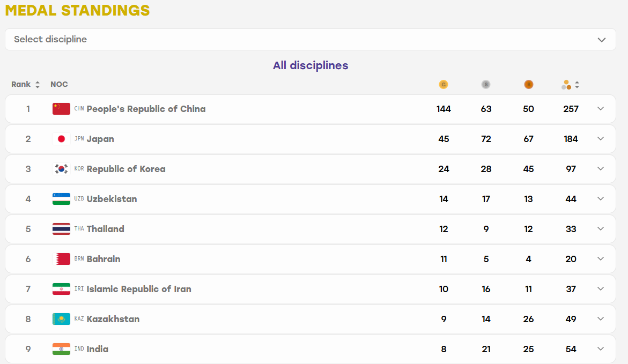Click the India flag icon
This screenshot has height=364, width=628.
pos(61,349)
